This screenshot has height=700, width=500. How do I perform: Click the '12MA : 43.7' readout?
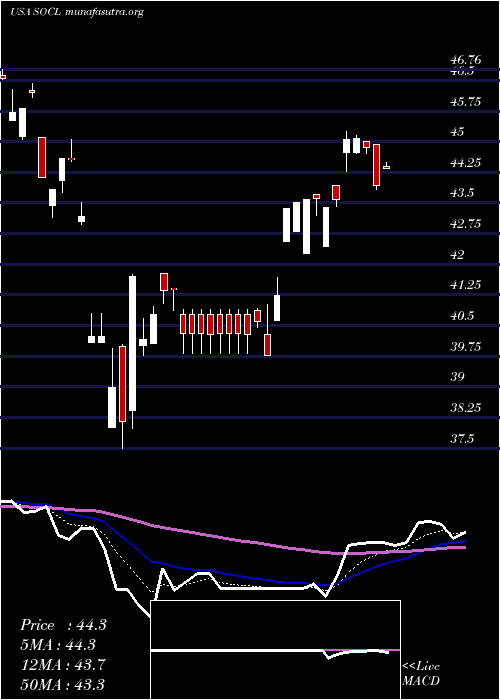63,665
